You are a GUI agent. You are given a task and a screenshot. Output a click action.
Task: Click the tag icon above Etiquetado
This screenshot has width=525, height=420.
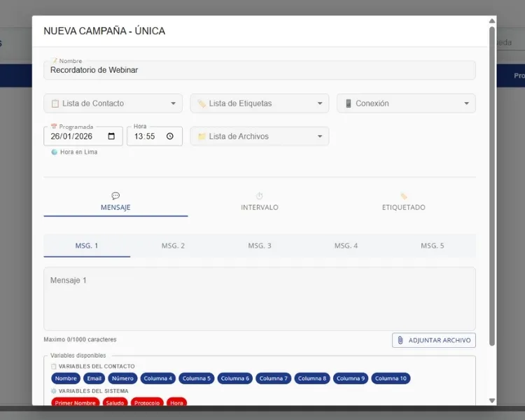403,196
